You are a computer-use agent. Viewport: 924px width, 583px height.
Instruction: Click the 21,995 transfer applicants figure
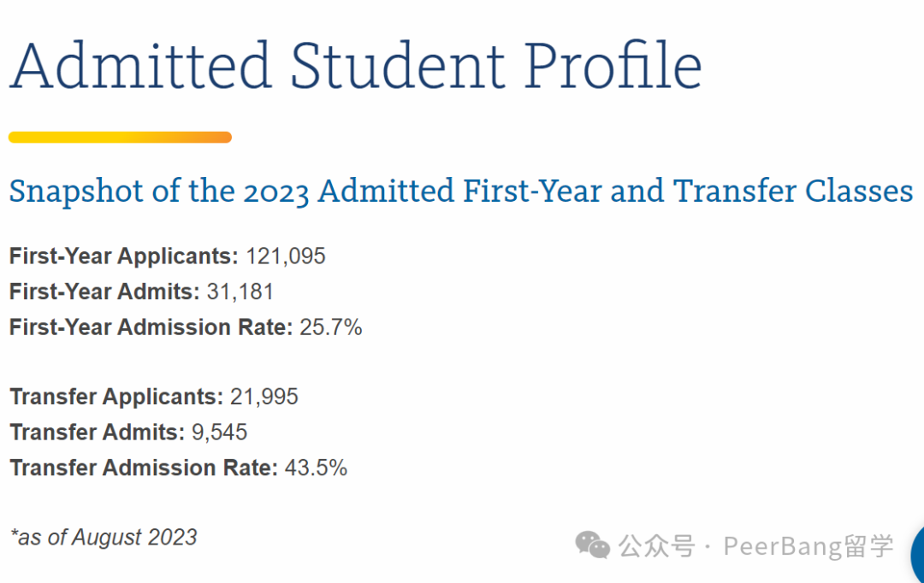264,397
